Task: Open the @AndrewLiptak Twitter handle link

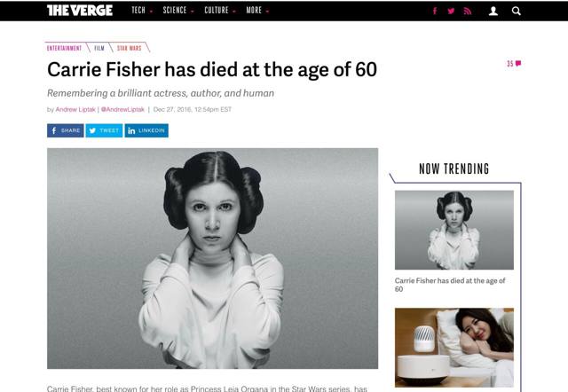Action: point(122,109)
